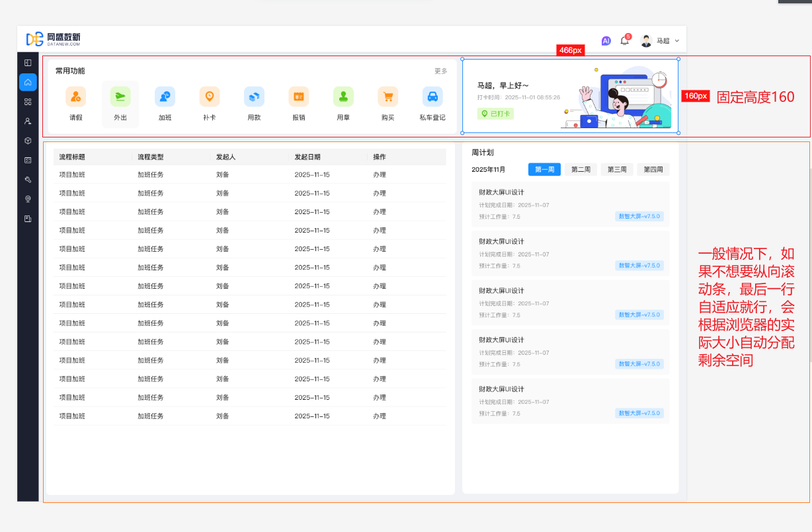Switch to the 第二周 tab
Viewport: 812px width, 532px height.
pos(581,170)
